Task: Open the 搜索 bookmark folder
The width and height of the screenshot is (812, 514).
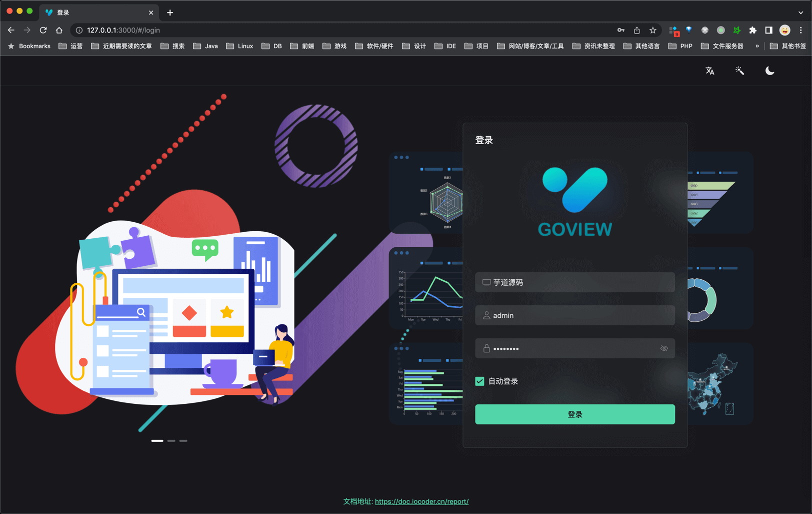Action: 172,46
